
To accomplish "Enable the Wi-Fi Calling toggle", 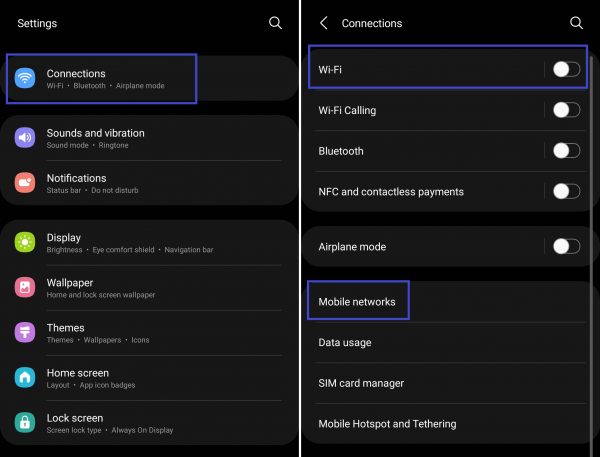I will [566, 110].
